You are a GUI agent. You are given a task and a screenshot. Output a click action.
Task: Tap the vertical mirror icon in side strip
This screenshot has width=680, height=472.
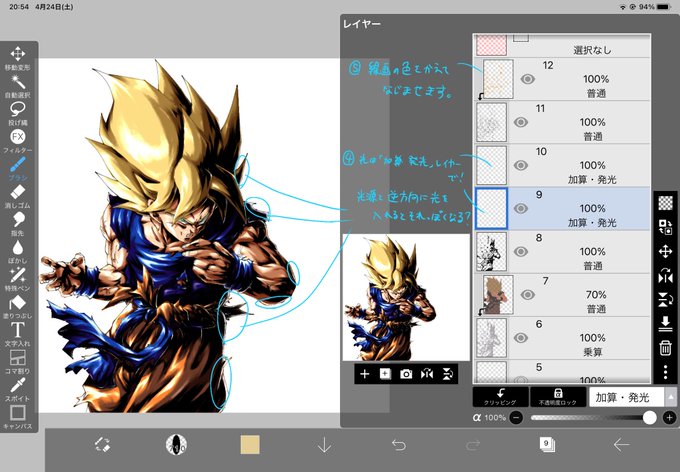(665, 299)
